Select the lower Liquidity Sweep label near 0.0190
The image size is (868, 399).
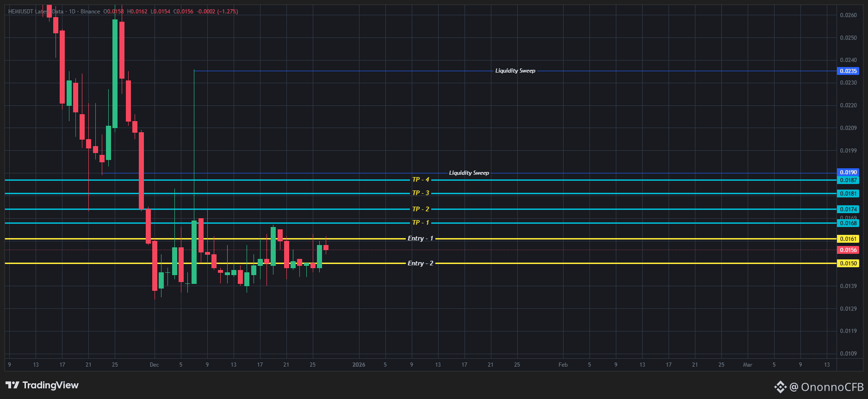(x=469, y=173)
